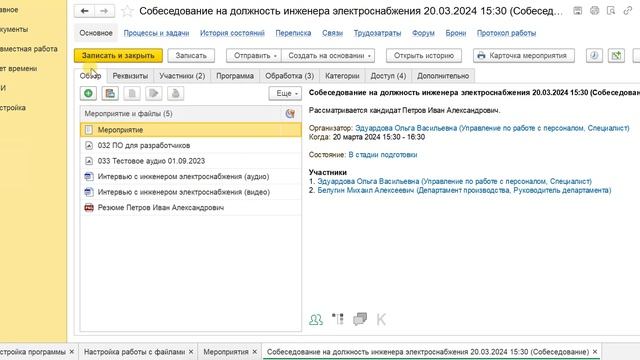
Task: Click the greyed document icon in file toolbar
Action: point(132,93)
